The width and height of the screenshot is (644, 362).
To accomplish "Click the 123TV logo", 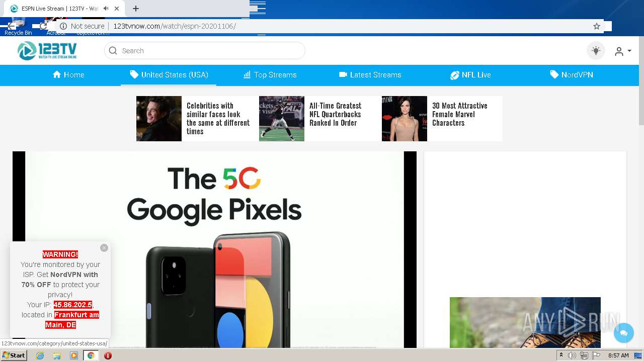I will (x=47, y=51).
